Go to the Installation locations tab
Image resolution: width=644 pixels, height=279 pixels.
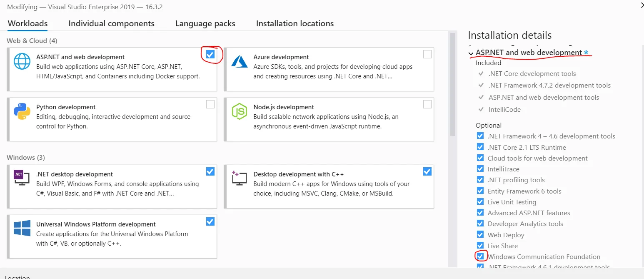(x=295, y=24)
